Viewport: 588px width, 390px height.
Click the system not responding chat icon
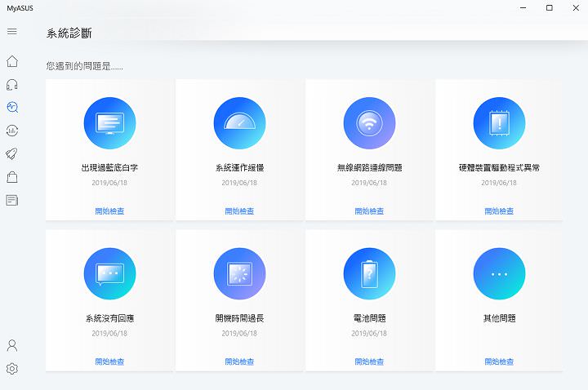click(109, 273)
